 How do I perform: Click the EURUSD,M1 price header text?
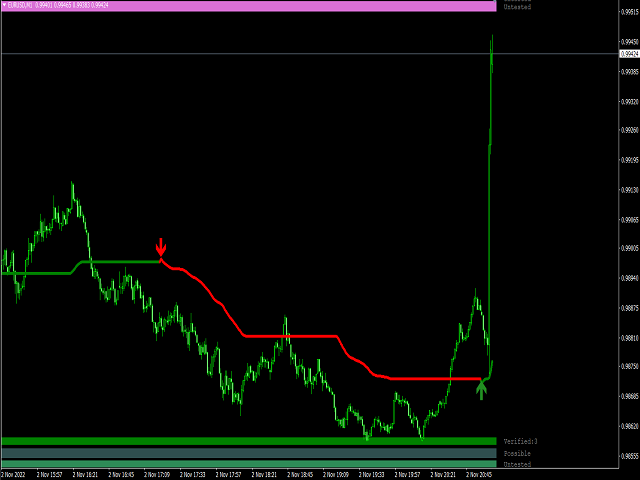(x=60, y=5)
